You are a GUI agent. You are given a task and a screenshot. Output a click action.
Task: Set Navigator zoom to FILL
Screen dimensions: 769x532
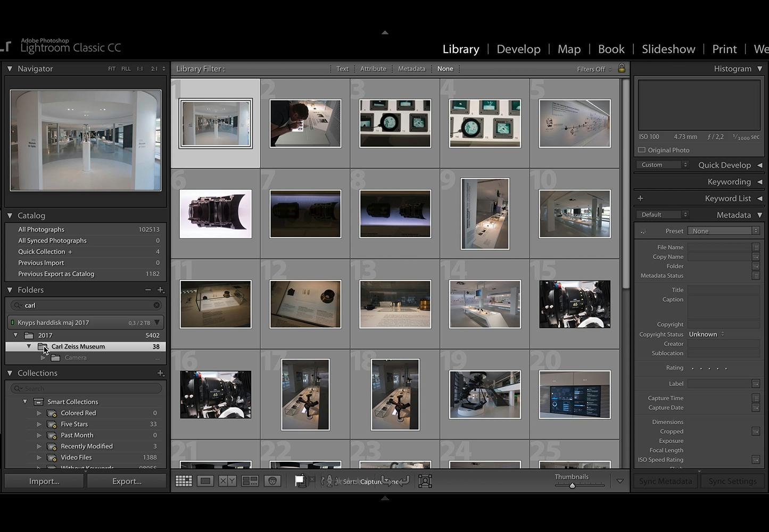click(x=126, y=69)
